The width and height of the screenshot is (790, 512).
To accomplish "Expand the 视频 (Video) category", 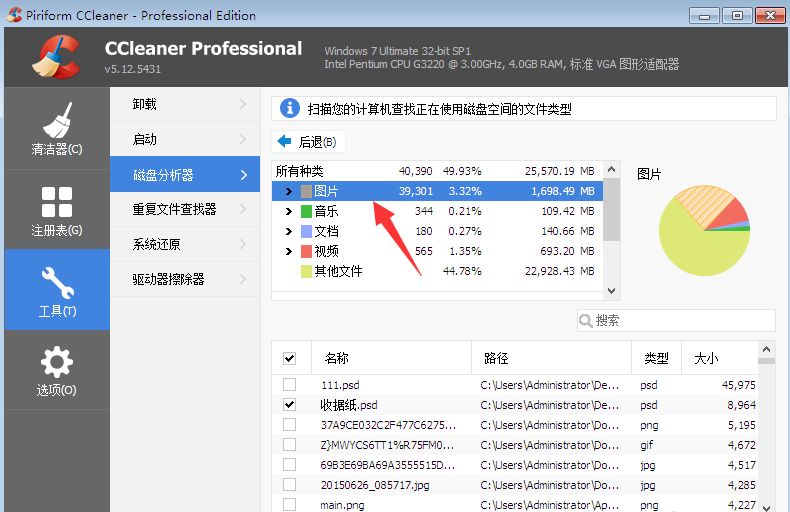I will pyautogui.click(x=289, y=251).
